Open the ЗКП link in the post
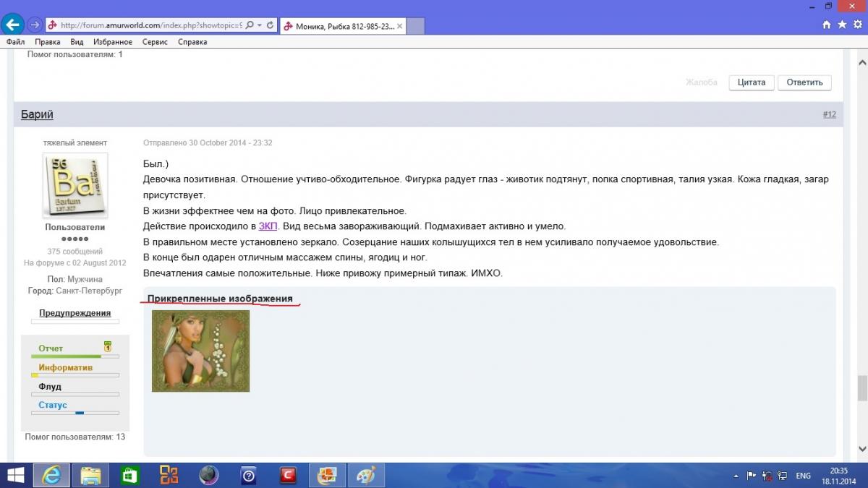868x488 pixels. pos(268,226)
